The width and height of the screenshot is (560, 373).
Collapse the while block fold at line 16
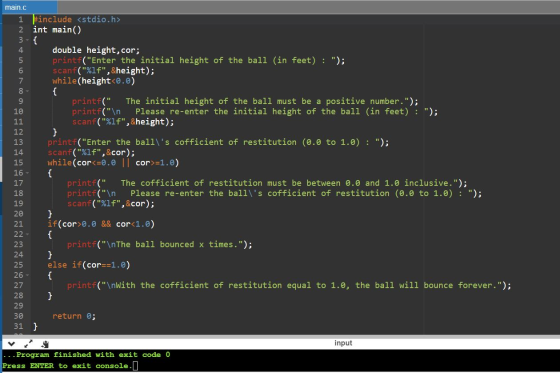click(x=27, y=173)
